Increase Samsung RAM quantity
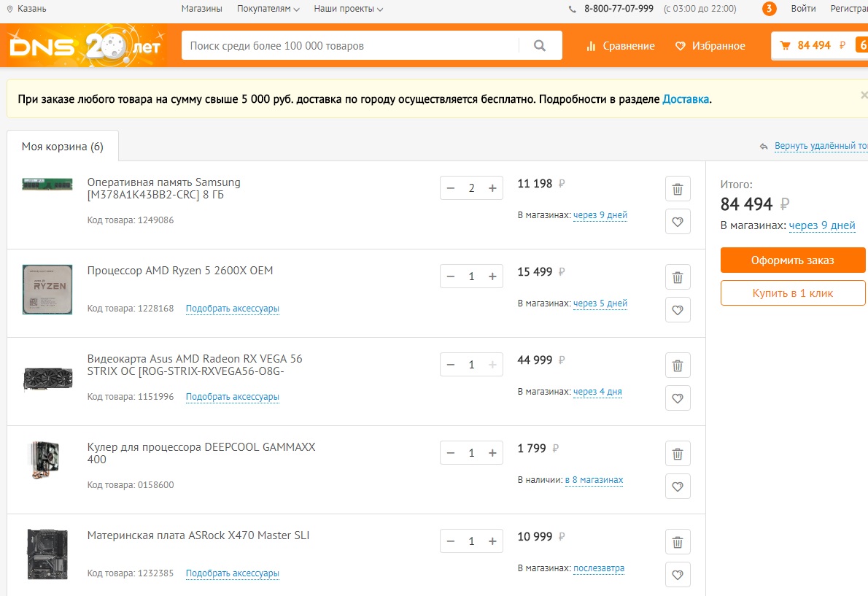Viewport: 868px width, 596px height. (x=492, y=188)
